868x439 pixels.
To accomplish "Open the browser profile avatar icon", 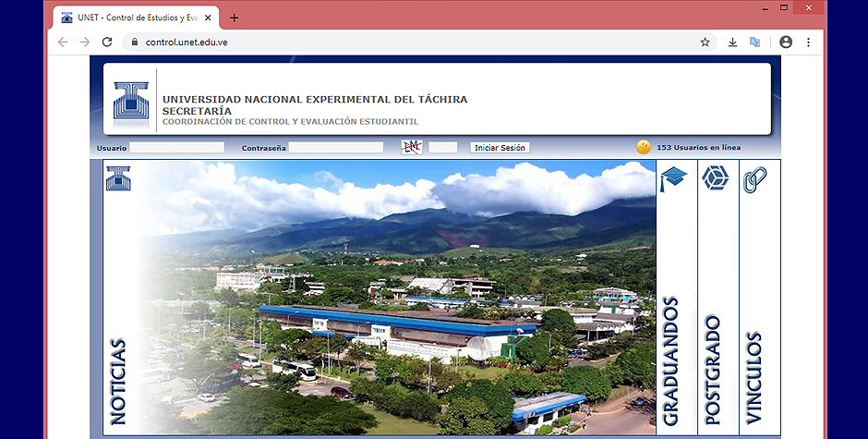I will 786,43.
